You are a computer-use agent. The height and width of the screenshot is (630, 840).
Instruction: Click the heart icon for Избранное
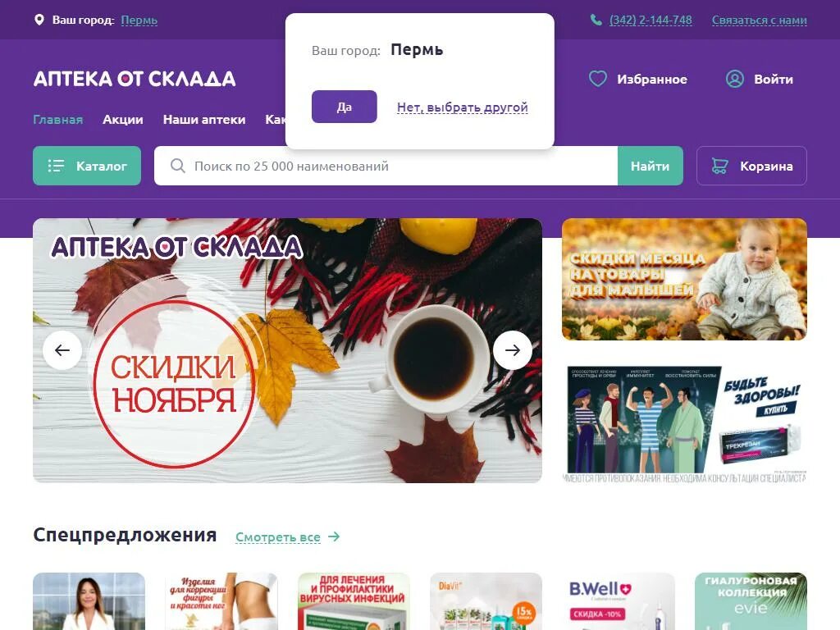tap(598, 79)
